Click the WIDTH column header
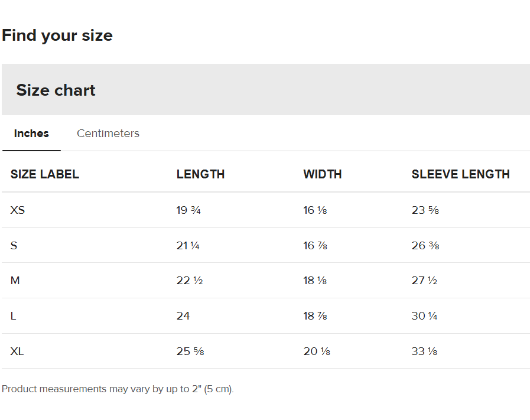The image size is (530, 420). (323, 174)
